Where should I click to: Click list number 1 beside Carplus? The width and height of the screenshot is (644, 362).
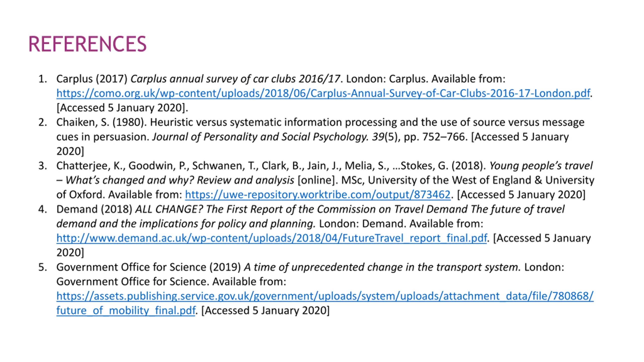tap(43, 79)
